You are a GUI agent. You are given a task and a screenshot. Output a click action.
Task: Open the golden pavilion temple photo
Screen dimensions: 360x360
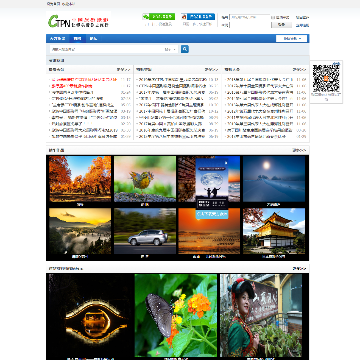coord(274,231)
